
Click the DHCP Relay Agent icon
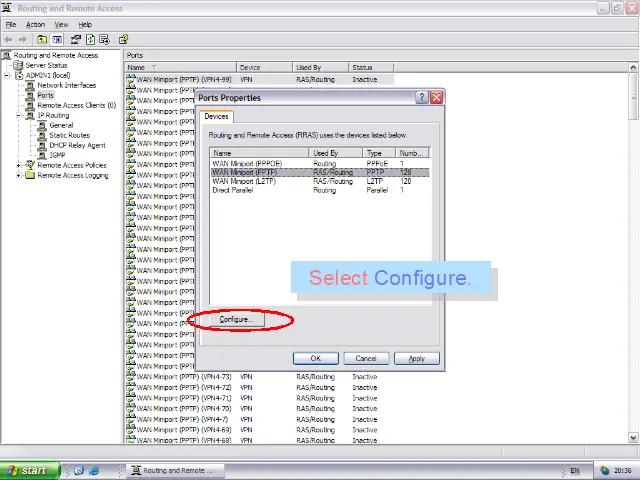(x=42, y=145)
